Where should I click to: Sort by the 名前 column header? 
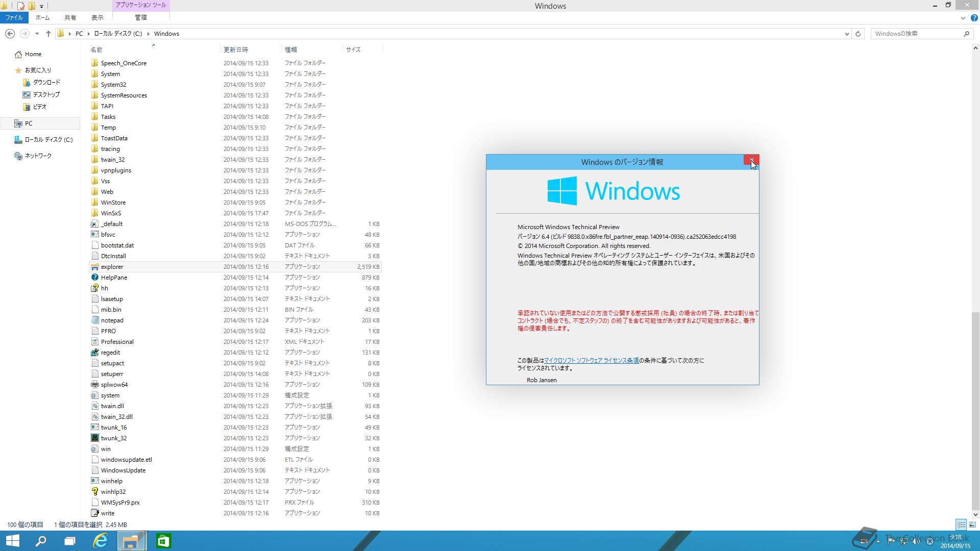(96, 49)
